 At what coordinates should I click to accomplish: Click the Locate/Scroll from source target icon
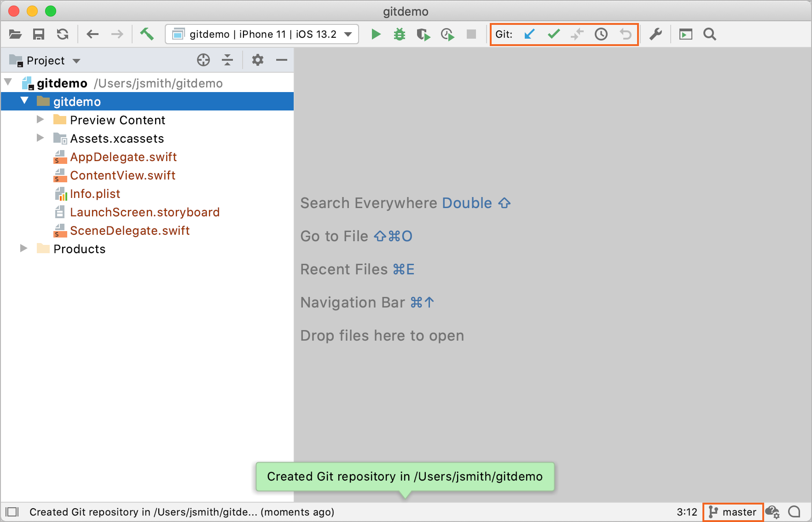203,60
